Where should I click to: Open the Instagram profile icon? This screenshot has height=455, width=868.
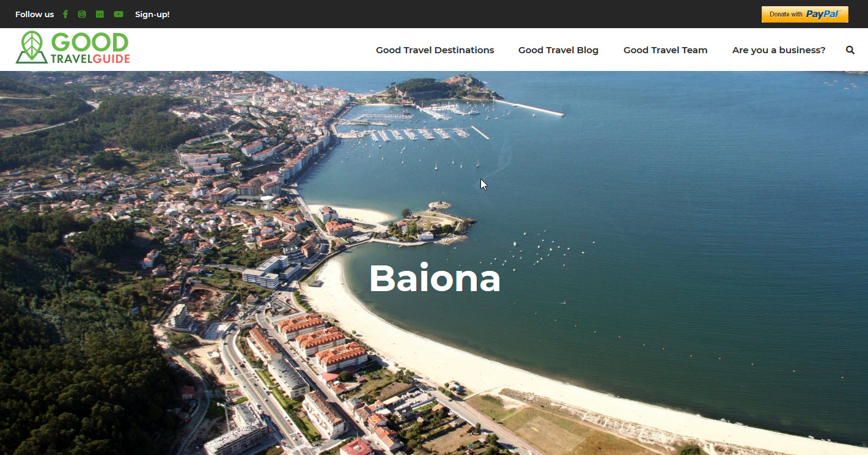coord(82,14)
